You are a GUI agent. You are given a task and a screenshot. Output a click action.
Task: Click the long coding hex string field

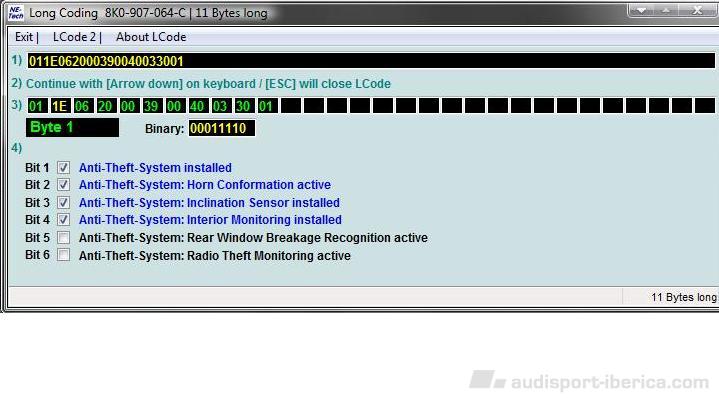tap(371, 61)
